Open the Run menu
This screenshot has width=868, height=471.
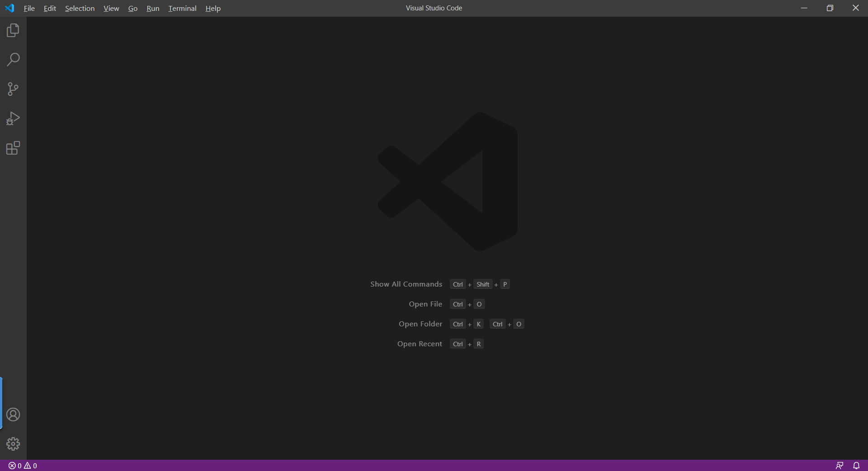tap(153, 8)
